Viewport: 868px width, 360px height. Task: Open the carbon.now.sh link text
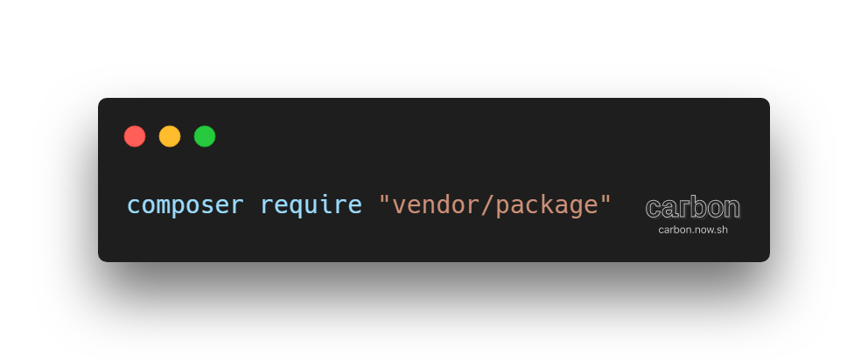[692, 230]
